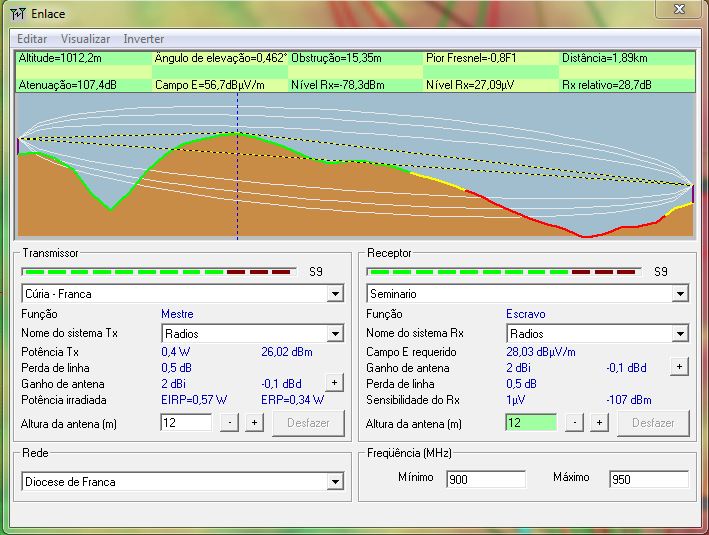This screenshot has width=709, height=535.
Task: Click the receiver Desfazer button
Action: (x=653, y=423)
